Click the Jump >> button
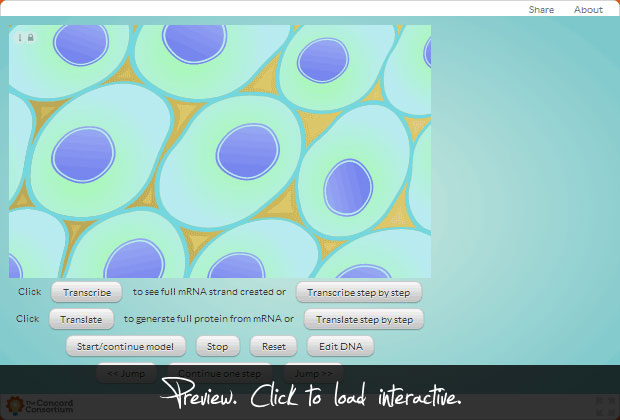 (313, 373)
